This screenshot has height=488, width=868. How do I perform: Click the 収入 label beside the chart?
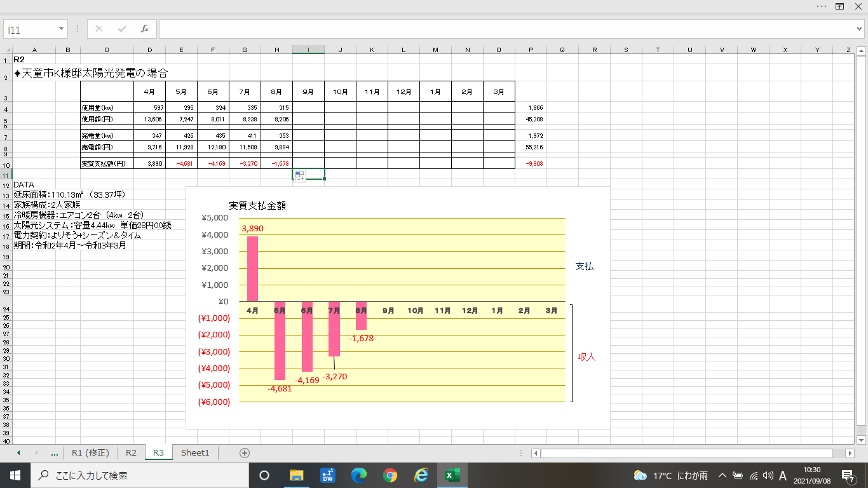587,357
